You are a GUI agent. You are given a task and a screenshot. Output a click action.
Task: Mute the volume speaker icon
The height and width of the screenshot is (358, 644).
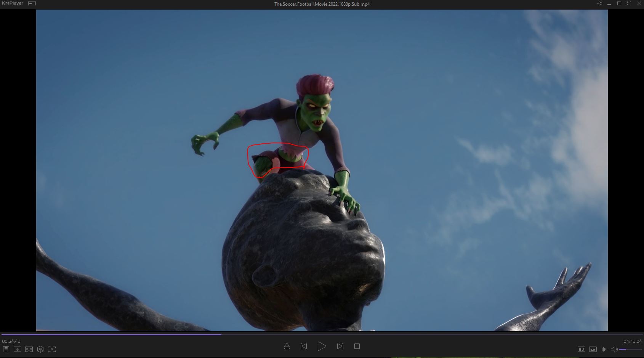614,349
